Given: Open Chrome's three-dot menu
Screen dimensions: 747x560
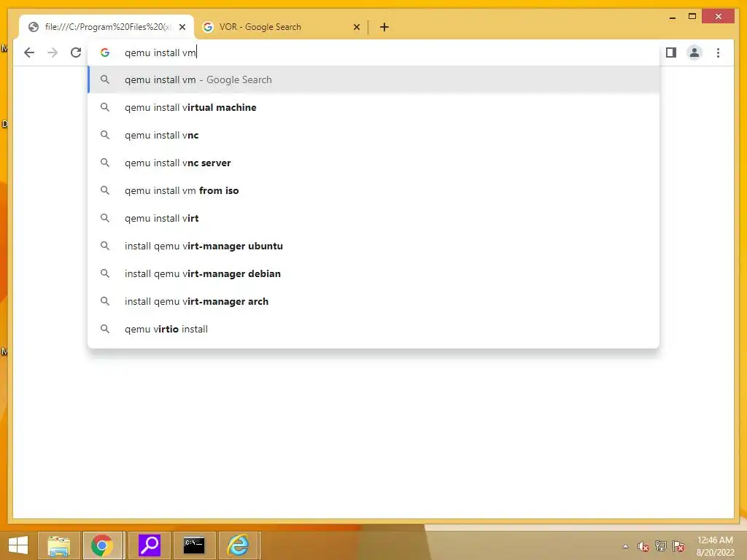Looking at the screenshot, I should click(718, 52).
